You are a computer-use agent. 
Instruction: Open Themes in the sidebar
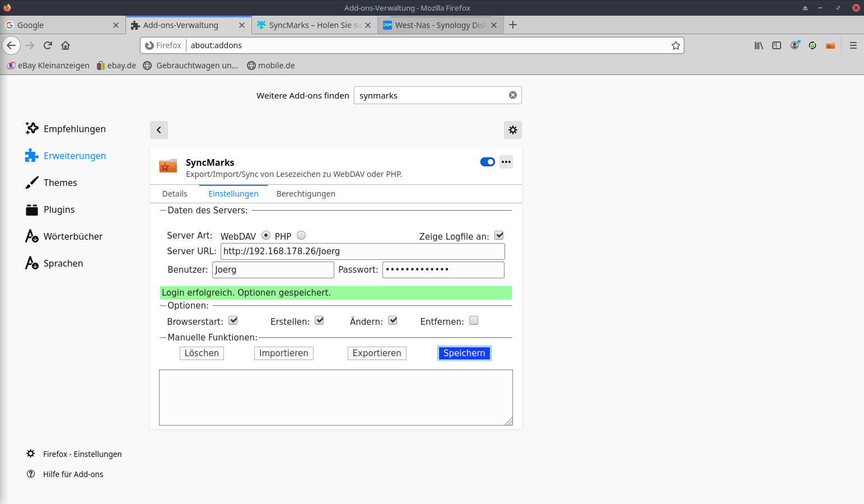[x=51, y=183]
